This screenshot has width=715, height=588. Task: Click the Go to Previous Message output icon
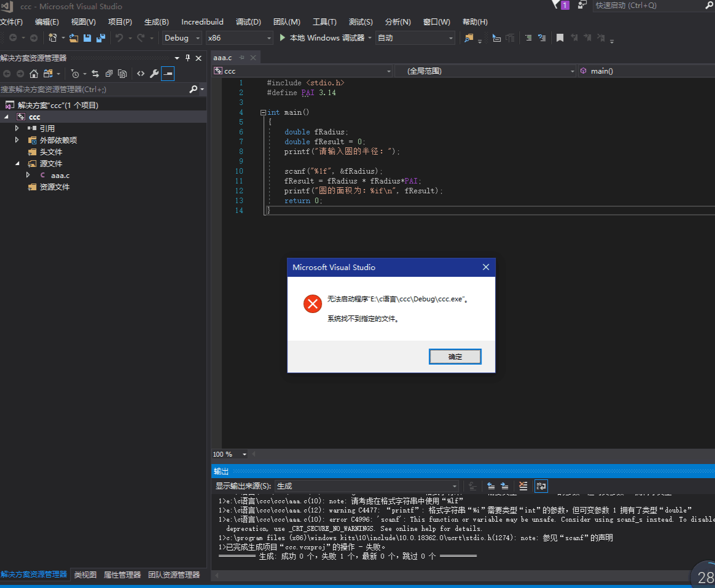coord(491,486)
